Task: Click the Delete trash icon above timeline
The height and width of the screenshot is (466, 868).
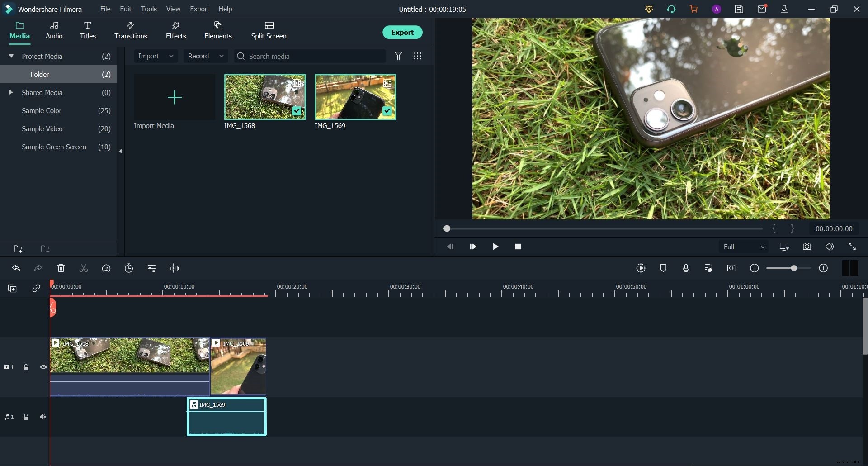Action: [61, 268]
